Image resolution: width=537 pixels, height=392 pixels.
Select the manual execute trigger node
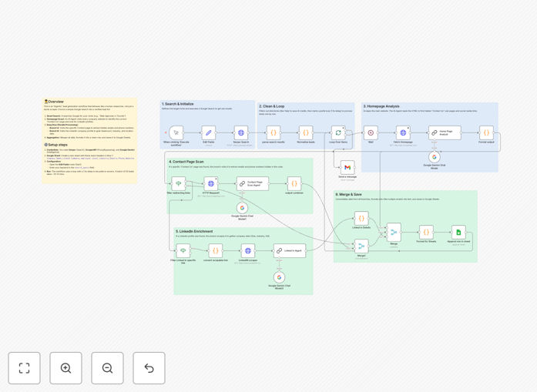(176, 132)
